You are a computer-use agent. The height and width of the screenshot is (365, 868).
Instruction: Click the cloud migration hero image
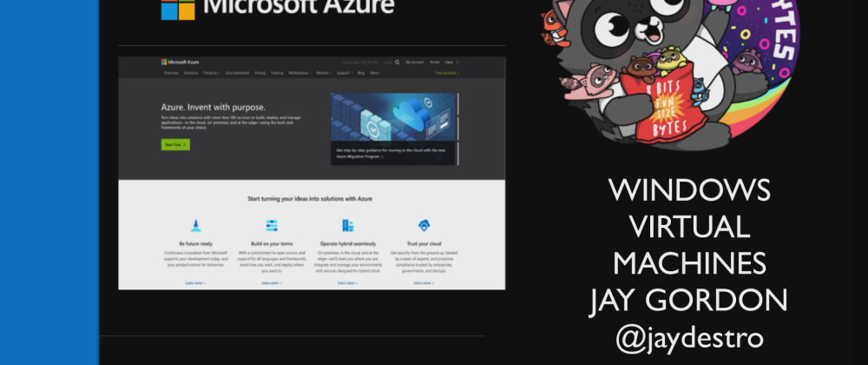pyautogui.click(x=393, y=116)
